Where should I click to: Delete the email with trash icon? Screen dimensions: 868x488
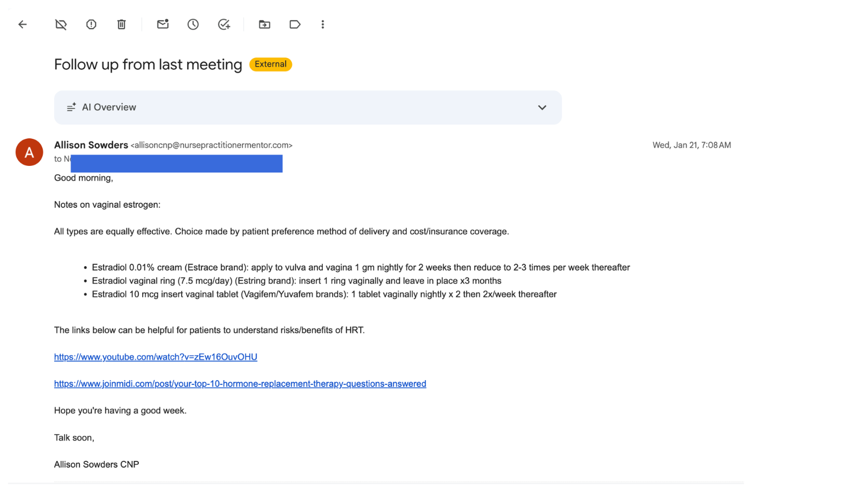pos(122,24)
